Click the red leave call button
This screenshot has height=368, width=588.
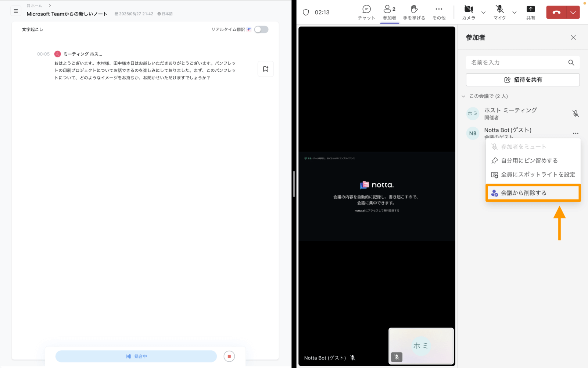tap(556, 12)
